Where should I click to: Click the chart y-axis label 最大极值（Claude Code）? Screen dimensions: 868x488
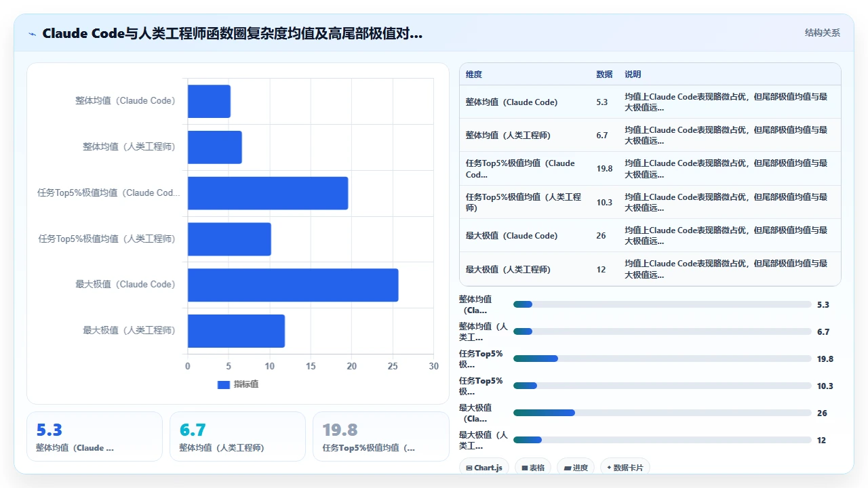tap(125, 285)
